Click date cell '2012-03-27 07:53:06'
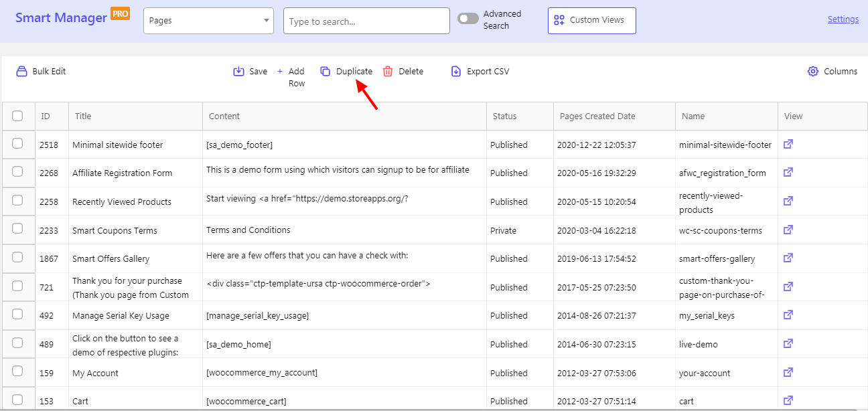Image resolution: width=868 pixels, height=411 pixels. [x=614, y=373]
